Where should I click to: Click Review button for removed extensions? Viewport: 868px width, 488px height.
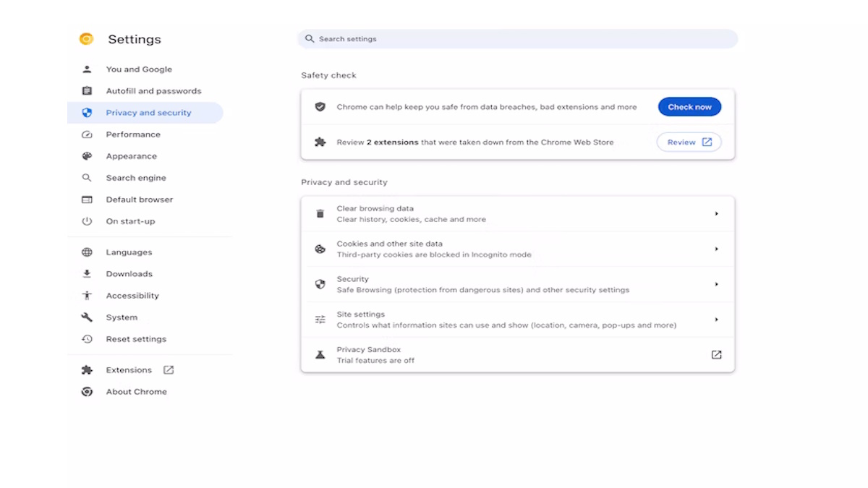(689, 142)
